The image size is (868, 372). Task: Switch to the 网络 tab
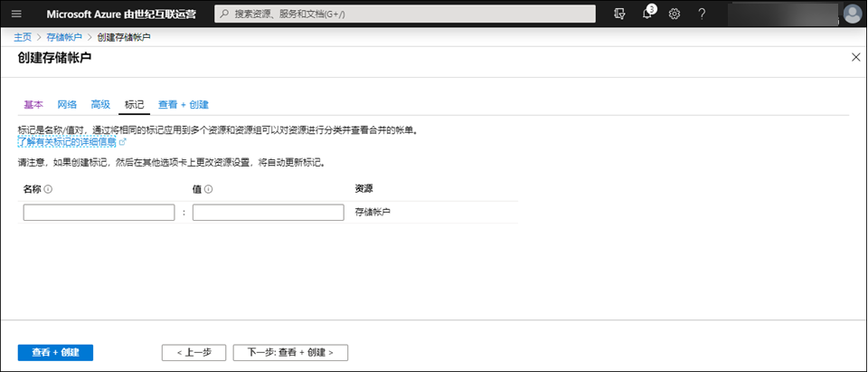coord(67,105)
